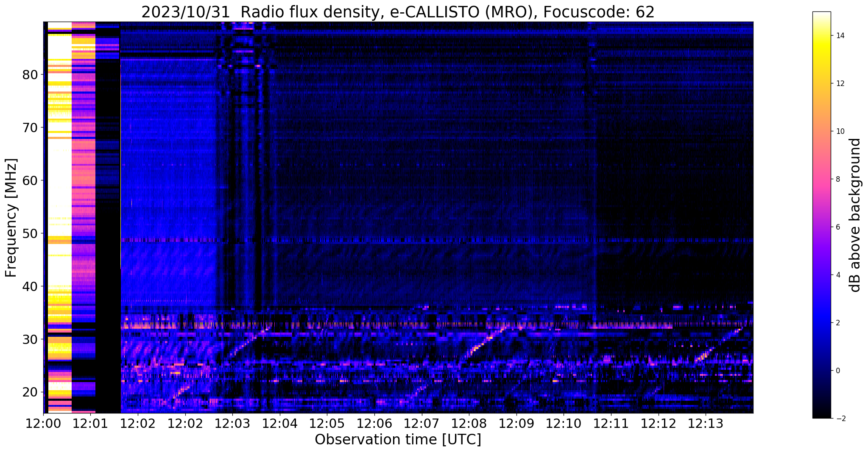Click the 12:04 time tick label
Image resolution: width=868 pixels, height=452 pixels.
pyautogui.click(x=280, y=423)
